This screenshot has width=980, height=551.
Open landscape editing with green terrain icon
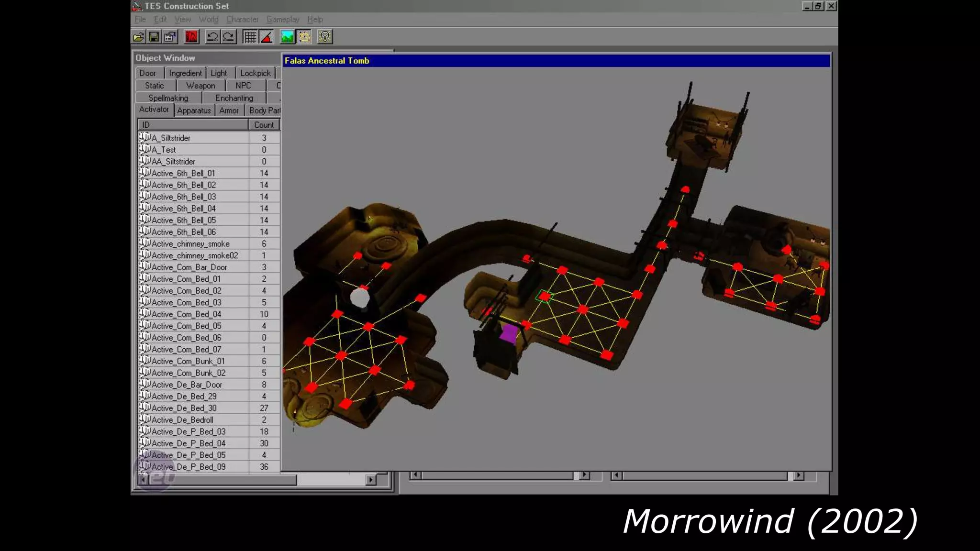[x=287, y=37]
